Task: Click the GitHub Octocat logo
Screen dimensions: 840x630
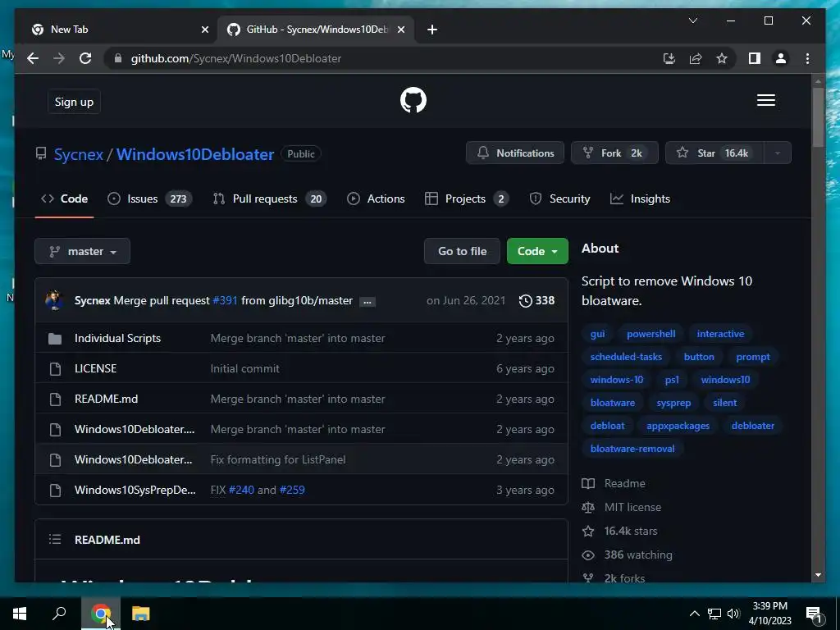Action: coord(413,100)
